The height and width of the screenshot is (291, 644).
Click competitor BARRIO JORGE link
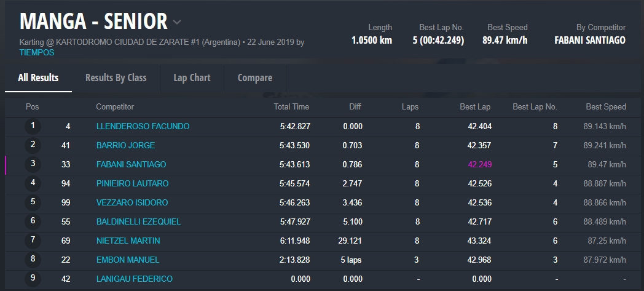point(125,145)
